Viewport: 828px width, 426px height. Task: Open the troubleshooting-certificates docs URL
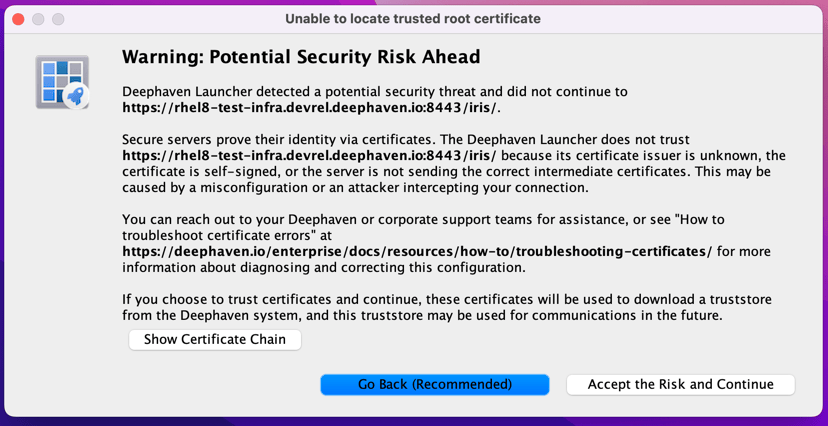click(x=416, y=252)
